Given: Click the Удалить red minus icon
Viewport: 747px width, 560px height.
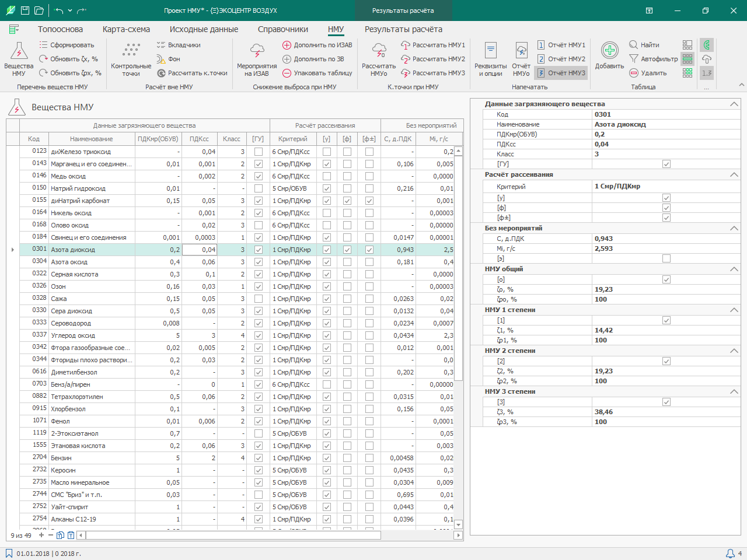Looking at the screenshot, I should 634,73.
